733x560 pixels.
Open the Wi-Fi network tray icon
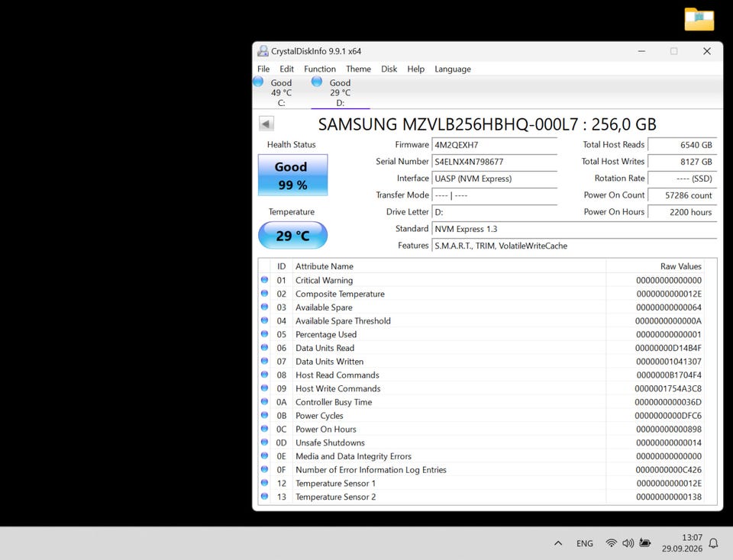611,542
